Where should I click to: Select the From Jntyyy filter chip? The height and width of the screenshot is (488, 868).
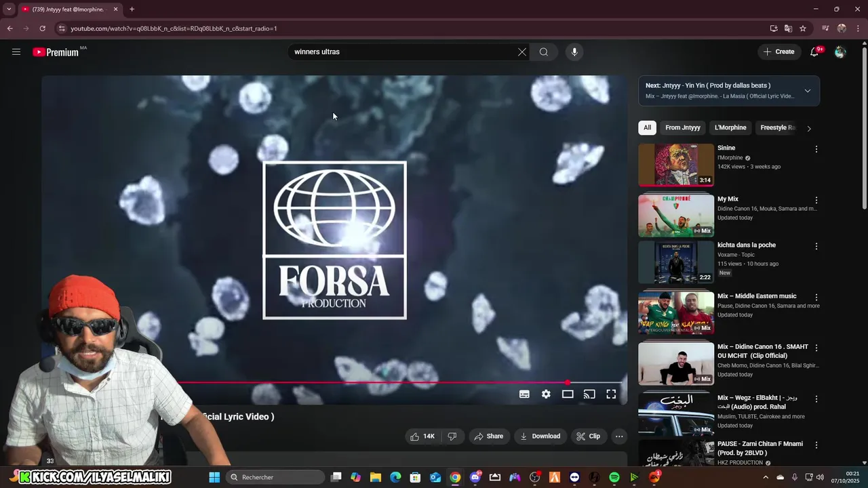(x=683, y=127)
